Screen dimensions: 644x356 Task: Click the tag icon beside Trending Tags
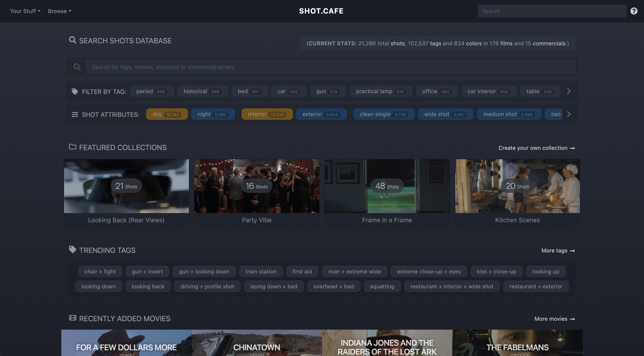72,249
